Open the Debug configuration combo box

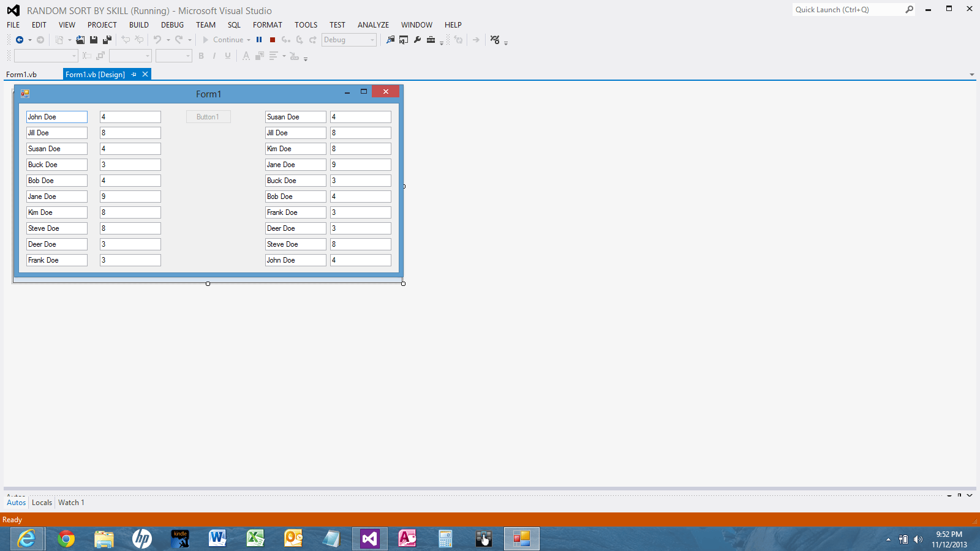(x=349, y=40)
